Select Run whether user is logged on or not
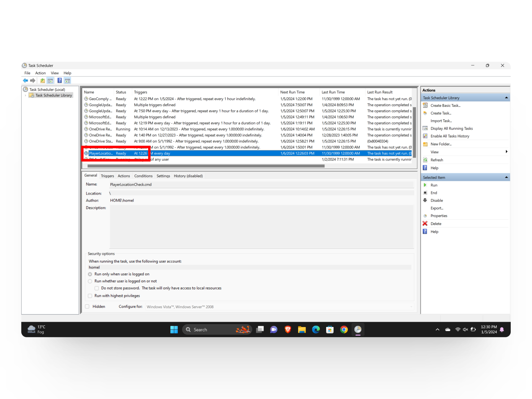The image size is (532, 399). [90, 281]
